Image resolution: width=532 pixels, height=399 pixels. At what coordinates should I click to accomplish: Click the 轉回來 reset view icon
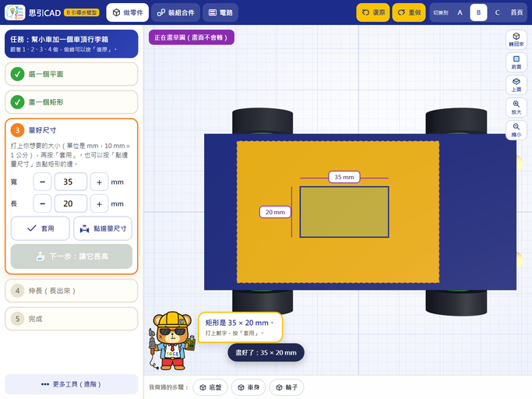[x=516, y=40]
